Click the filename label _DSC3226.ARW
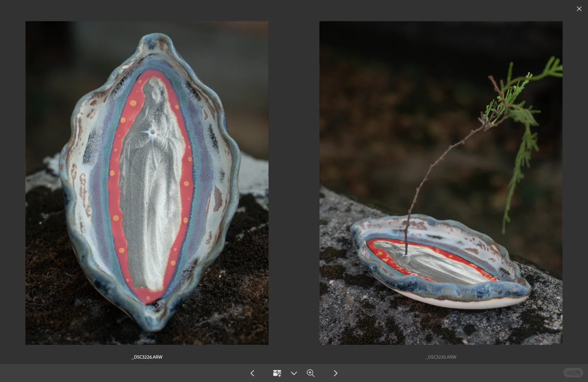 tap(147, 357)
